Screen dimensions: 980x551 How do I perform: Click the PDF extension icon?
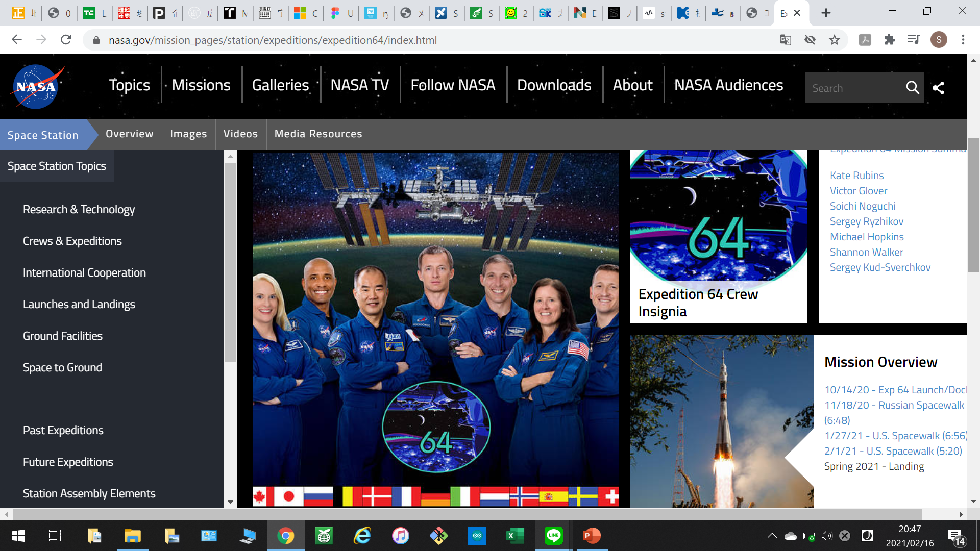click(865, 40)
